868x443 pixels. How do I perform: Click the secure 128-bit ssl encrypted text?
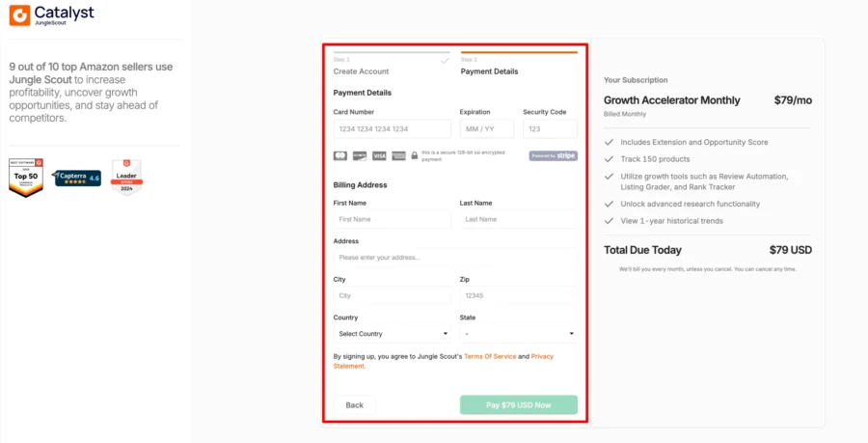click(x=463, y=155)
